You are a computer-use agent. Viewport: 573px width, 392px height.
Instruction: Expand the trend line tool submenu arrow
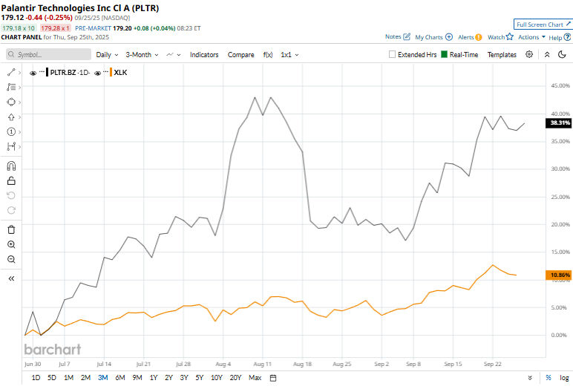pyautogui.click(x=19, y=73)
